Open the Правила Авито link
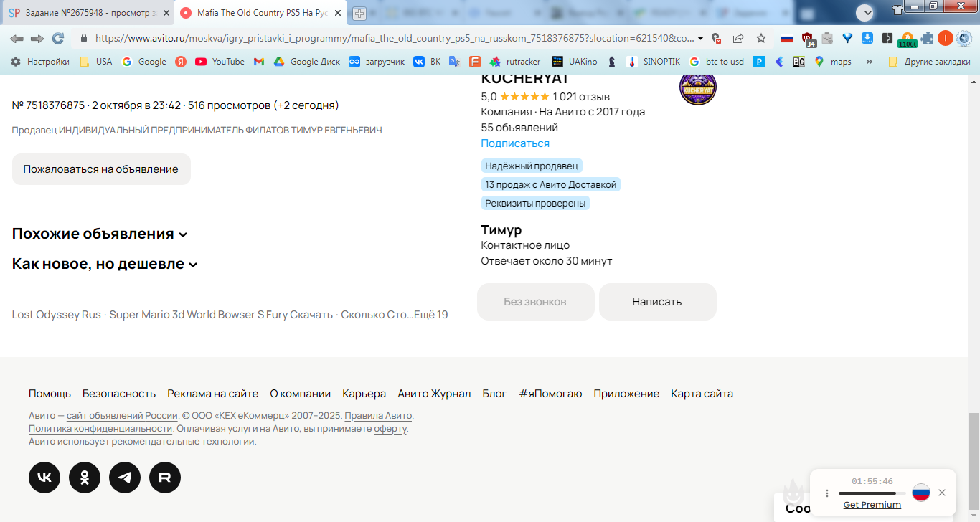The width and height of the screenshot is (980, 522). [378, 416]
